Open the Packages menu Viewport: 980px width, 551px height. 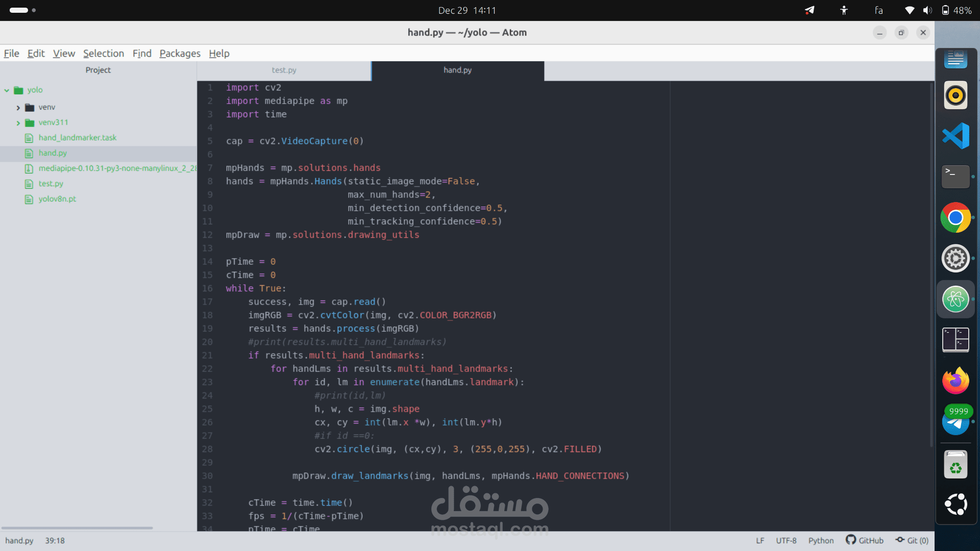(180, 54)
